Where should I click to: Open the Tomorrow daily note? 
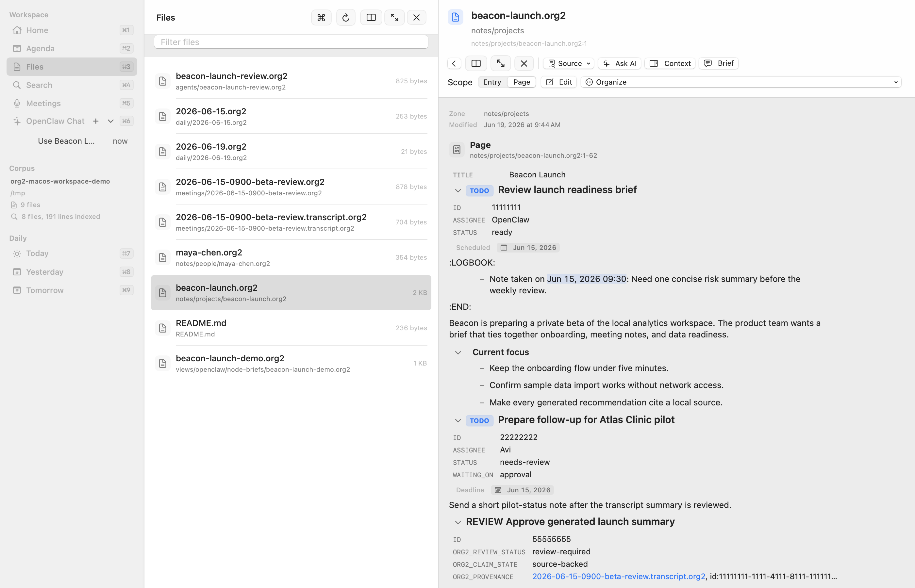72,290
